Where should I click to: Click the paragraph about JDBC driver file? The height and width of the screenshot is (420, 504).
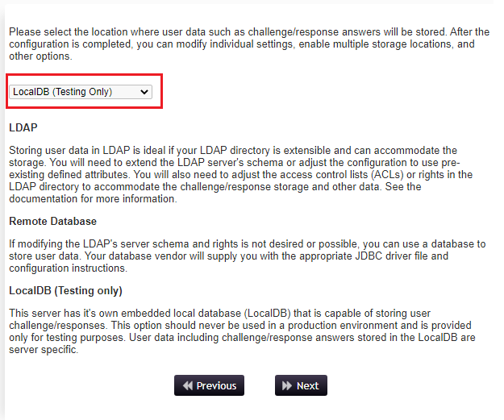click(x=248, y=256)
